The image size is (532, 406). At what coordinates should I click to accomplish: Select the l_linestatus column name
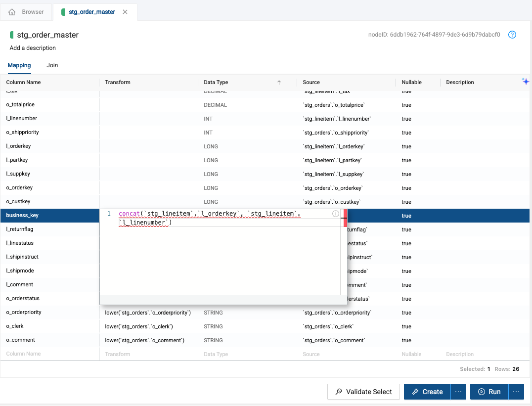tap(20, 243)
